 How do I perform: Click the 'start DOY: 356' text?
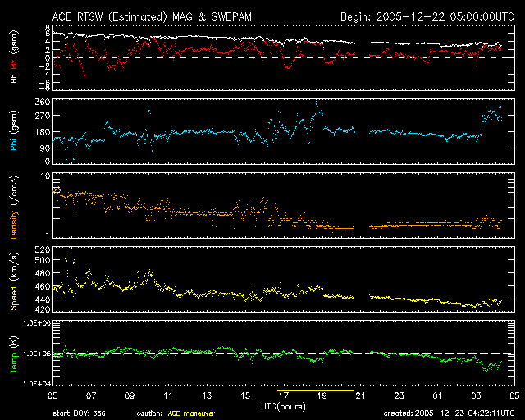pos(78,413)
